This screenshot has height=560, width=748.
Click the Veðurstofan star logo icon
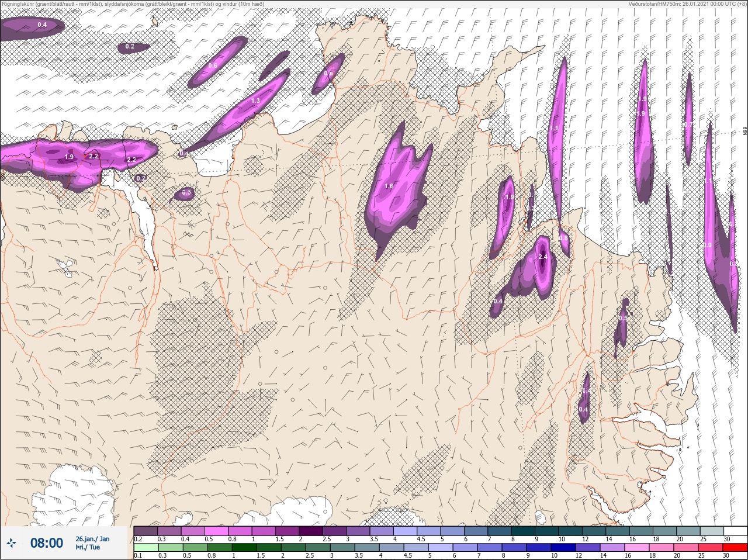11,544
